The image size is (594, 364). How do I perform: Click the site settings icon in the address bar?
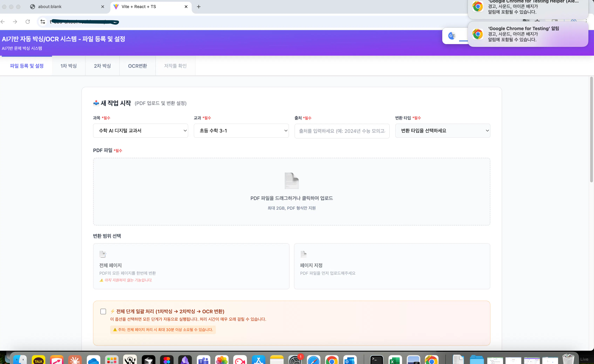click(x=43, y=22)
